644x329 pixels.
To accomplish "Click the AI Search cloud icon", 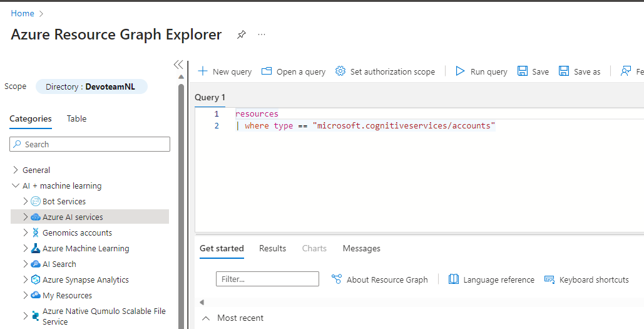I will [x=36, y=264].
